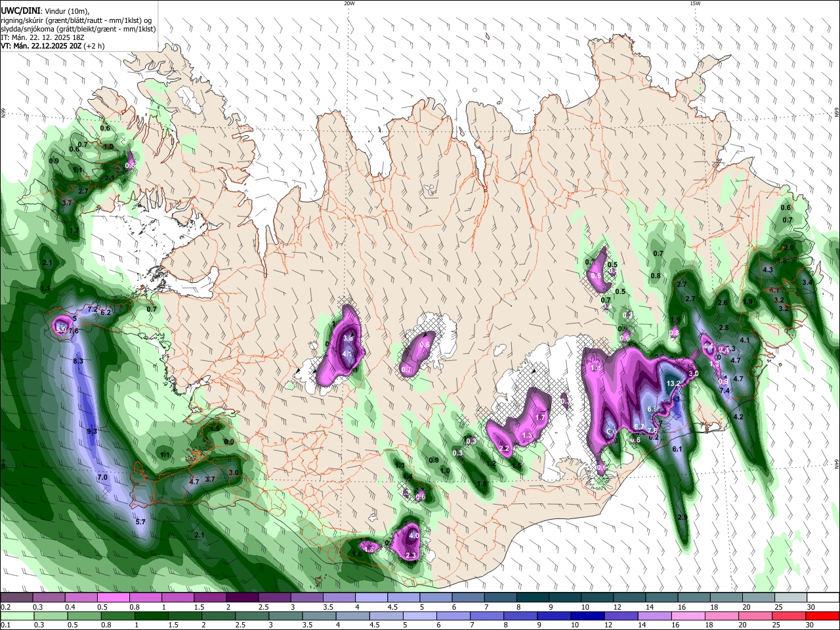This screenshot has height=630, width=840.
Task: Click the 6.1 precipitation value
Action: tap(678, 449)
